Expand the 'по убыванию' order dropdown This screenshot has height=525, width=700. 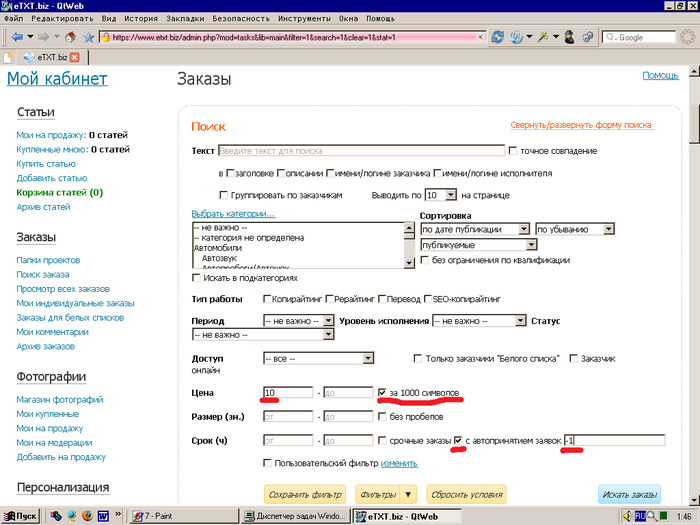[574, 229]
